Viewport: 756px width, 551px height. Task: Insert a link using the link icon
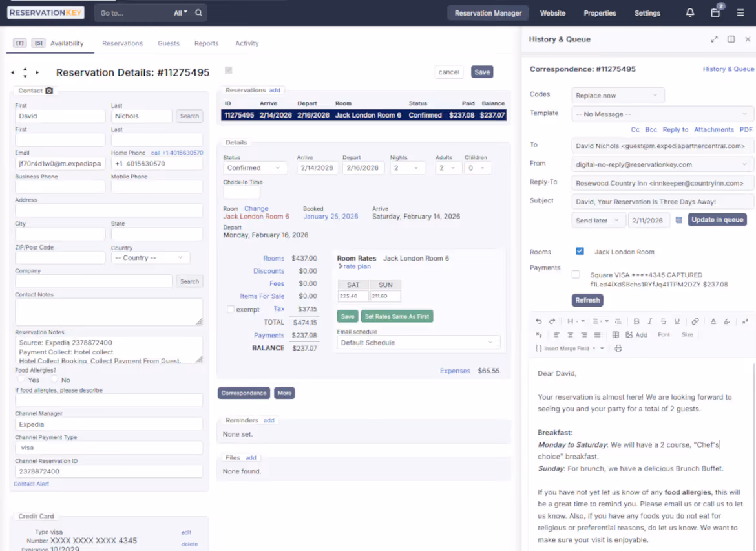[695, 321]
